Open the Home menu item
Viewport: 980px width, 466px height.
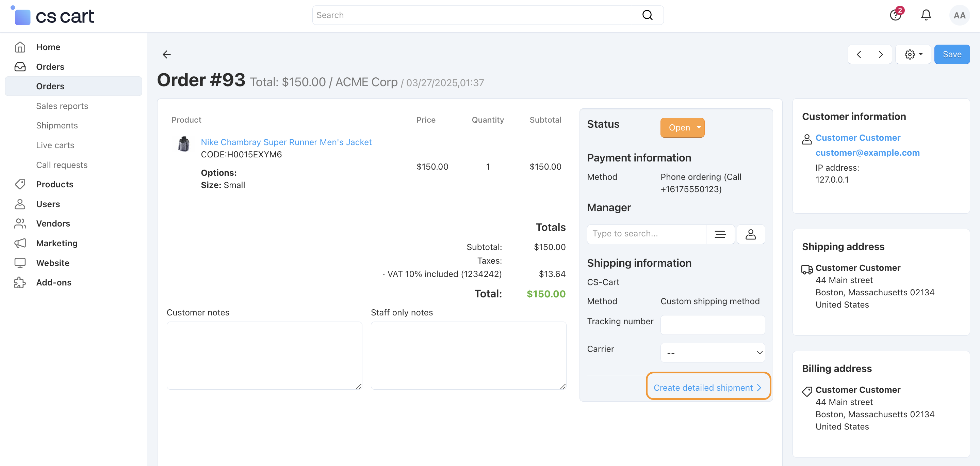pos(48,47)
